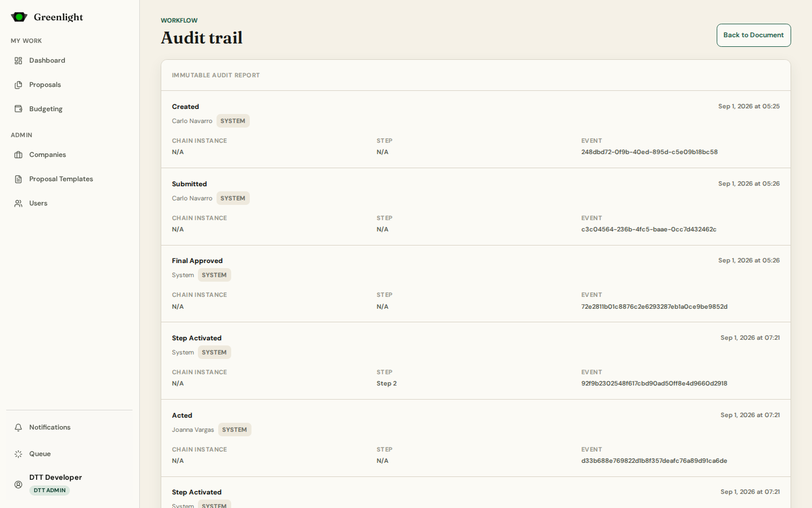Click the Budgeting wallet icon
The height and width of the screenshot is (508, 812).
pos(19,109)
